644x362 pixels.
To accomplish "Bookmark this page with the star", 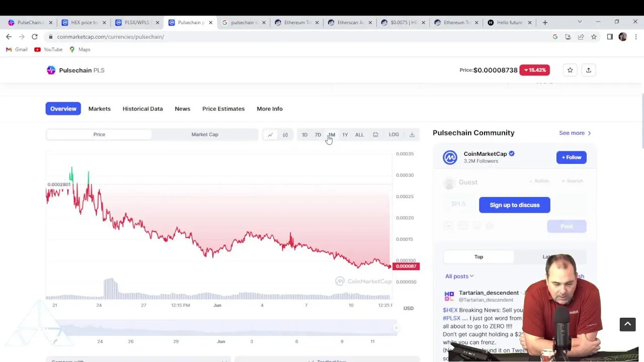I will pyautogui.click(x=594, y=37).
